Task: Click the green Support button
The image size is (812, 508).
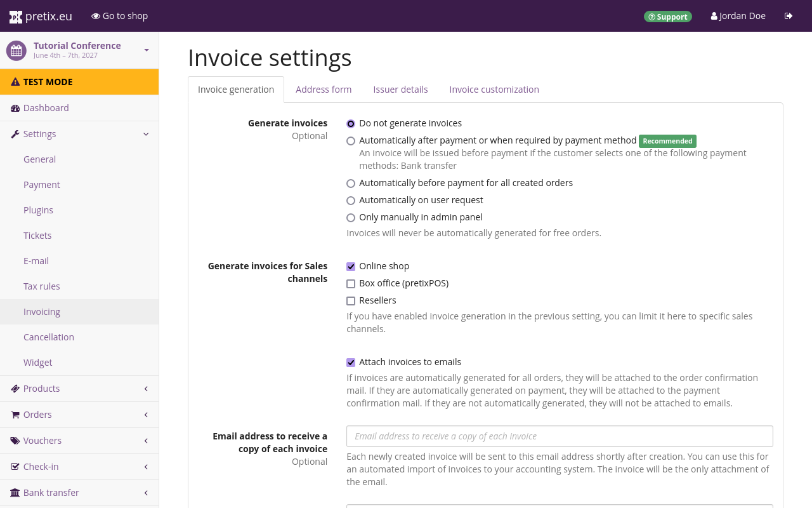Action: pos(668,17)
